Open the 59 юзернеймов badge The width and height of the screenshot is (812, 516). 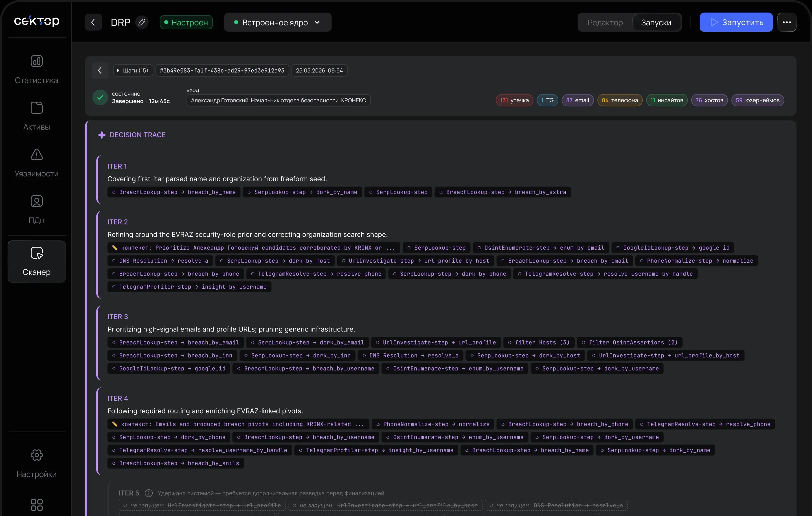click(758, 100)
